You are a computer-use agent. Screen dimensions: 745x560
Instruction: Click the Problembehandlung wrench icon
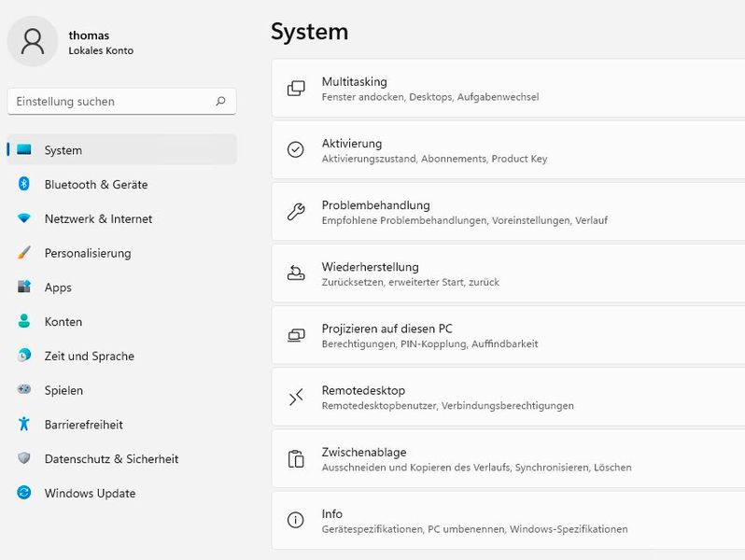(296, 211)
